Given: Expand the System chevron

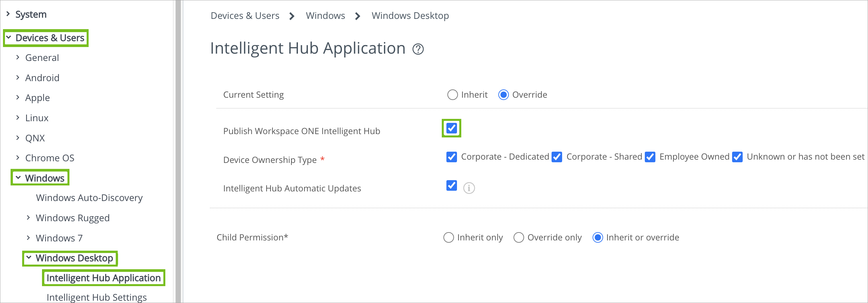Looking at the screenshot, I should tap(8, 14).
